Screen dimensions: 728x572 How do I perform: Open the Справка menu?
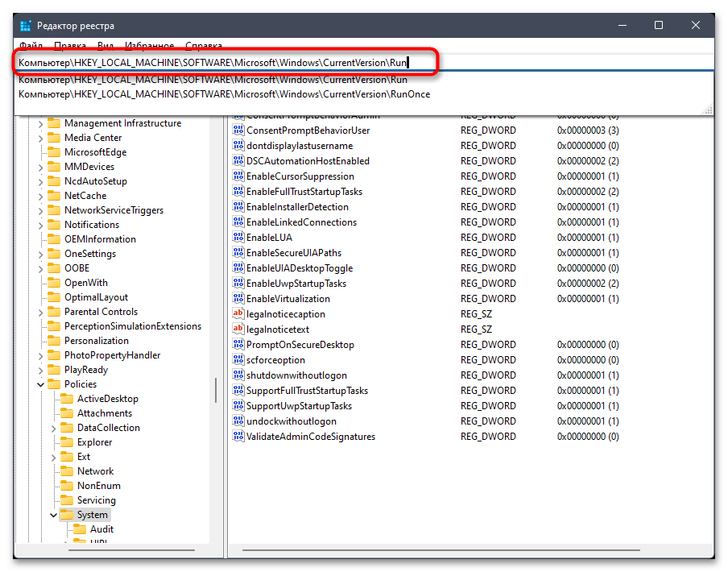click(x=204, y=45)
